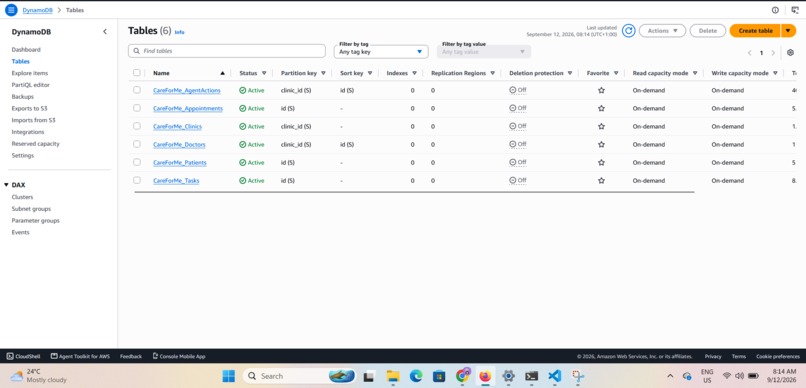Open the CareForMe_Tasks table link
This screenshot has height=388, width=806.
coord(176,181)
